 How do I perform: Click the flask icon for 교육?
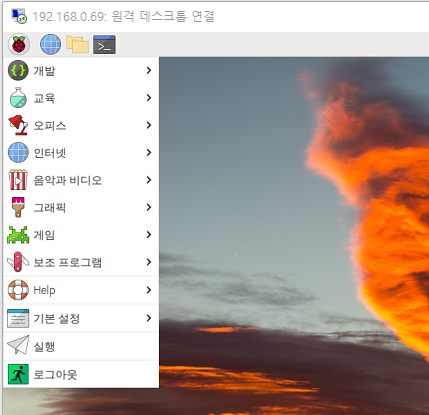point(18,98)
